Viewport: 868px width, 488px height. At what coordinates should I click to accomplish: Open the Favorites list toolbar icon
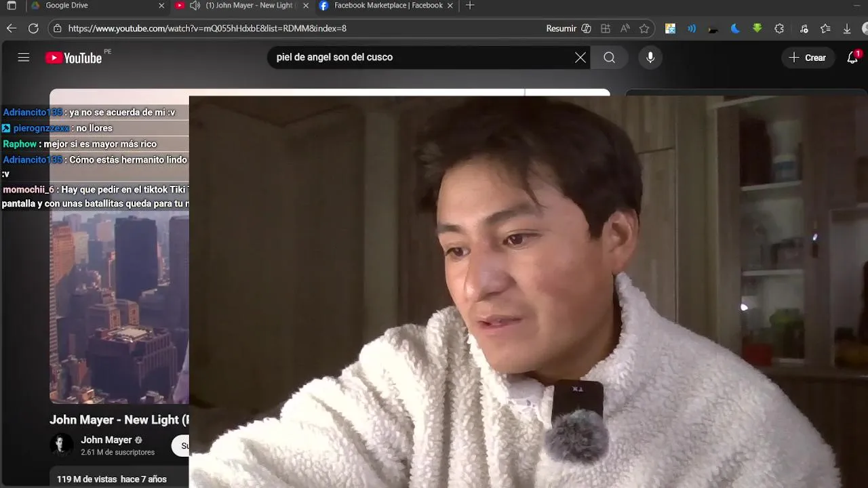[825, 28]
